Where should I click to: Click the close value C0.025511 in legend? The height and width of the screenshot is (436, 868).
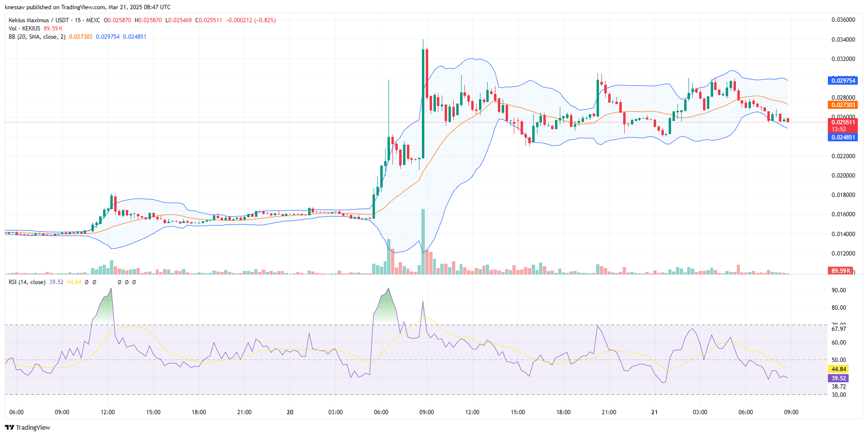point(209,20)
